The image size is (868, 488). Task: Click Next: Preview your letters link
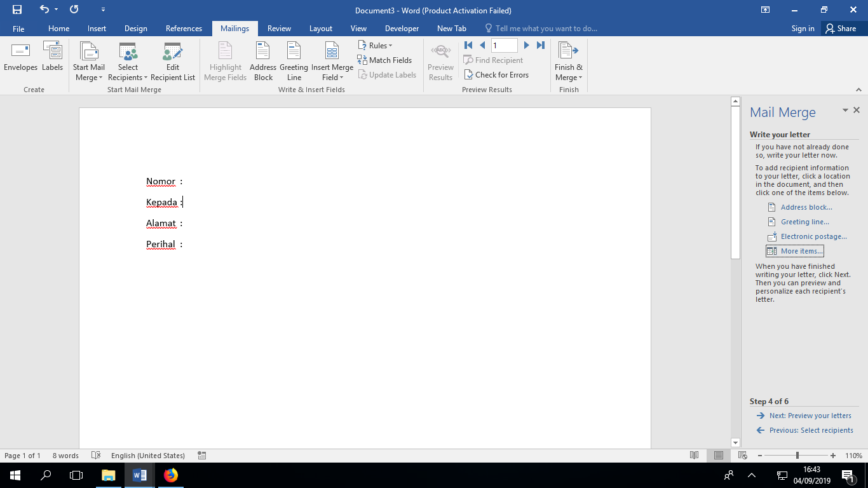[x=810, y=416]
